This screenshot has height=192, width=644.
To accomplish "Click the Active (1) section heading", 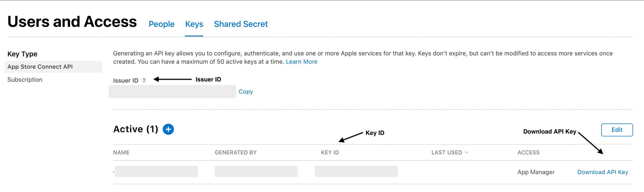I will pyautogui.click(x=136, y=129).
